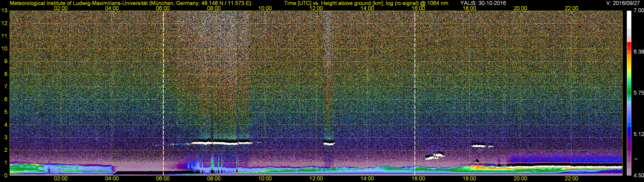This screenshot has height=182, width=644.
Task: Click the 5.75 color scale value
Action: pyautogui.click(x=638, y=93)
